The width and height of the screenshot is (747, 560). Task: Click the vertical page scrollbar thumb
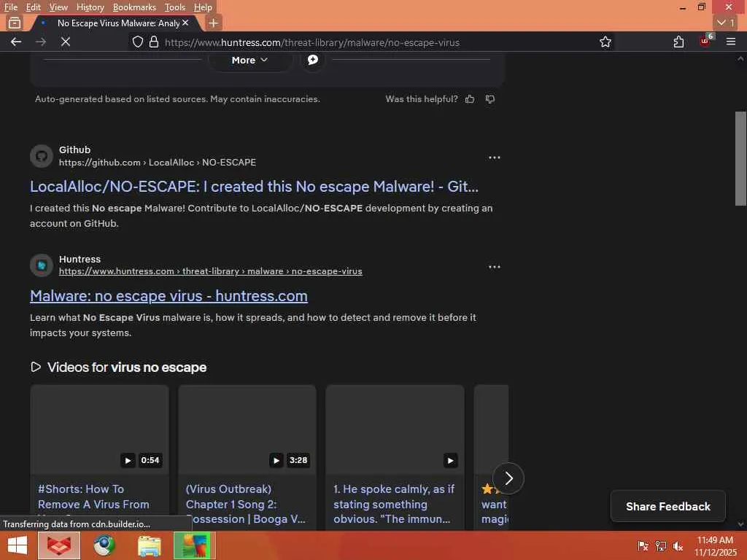point(740,158)
